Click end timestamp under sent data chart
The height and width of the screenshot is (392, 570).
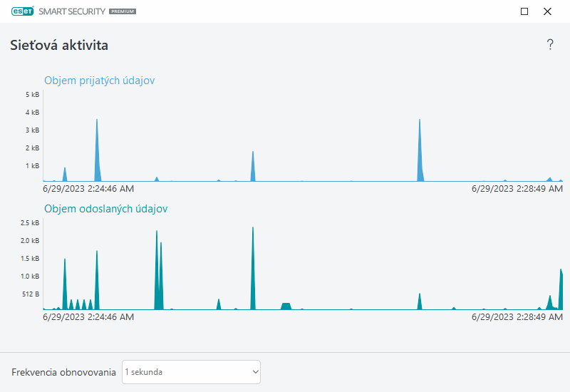pos(517,317)
